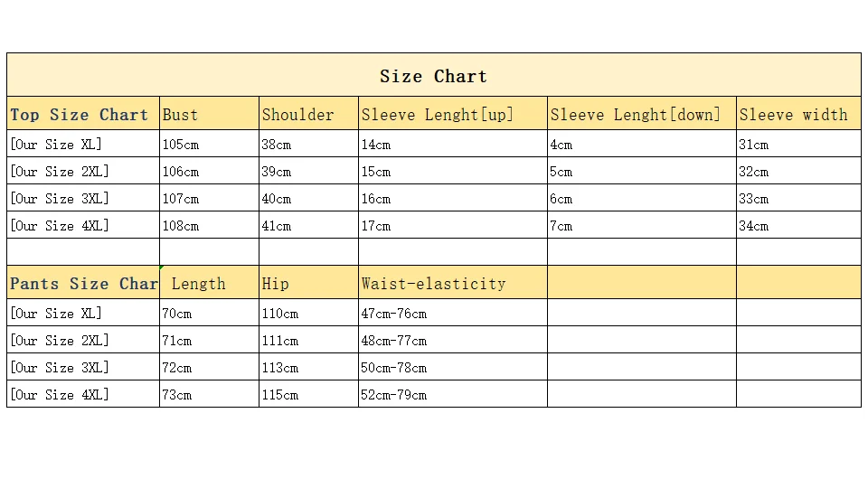Select the 5cm sleeve length down cell
This screenshot has width=868, height=479.
641,172
